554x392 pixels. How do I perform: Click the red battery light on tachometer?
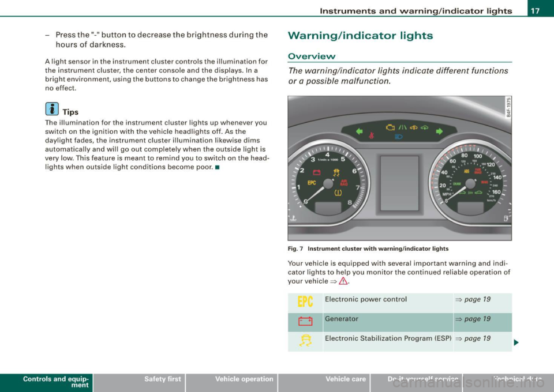317,172
